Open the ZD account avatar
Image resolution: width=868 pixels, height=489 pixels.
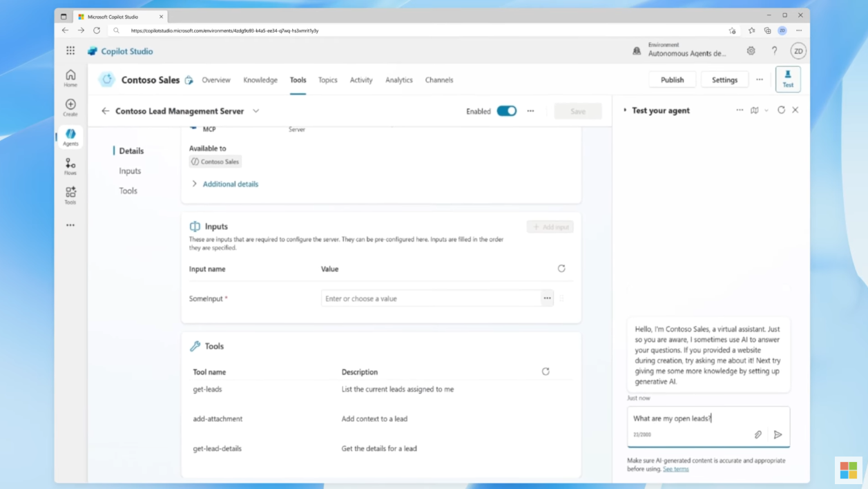798,50
